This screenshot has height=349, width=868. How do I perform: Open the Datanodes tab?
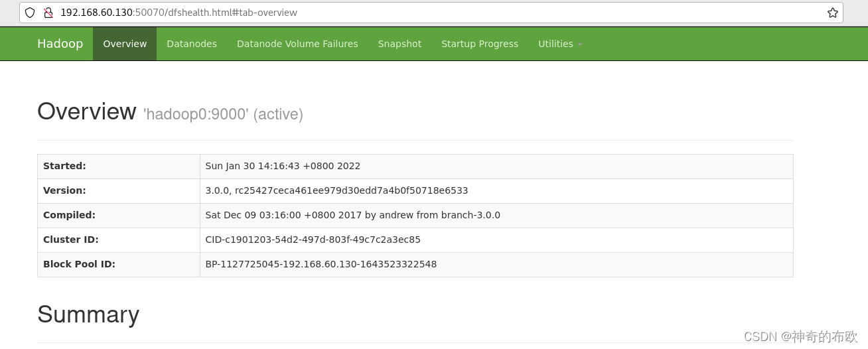192,44
